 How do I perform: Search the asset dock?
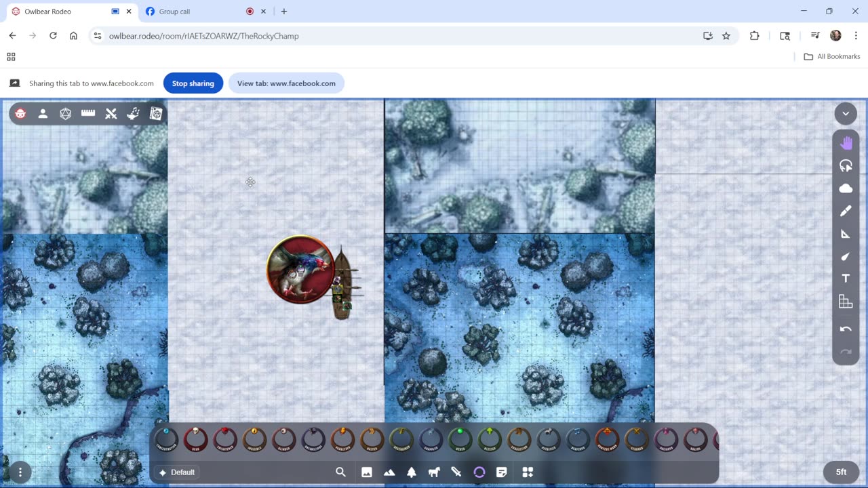[341, 472]
